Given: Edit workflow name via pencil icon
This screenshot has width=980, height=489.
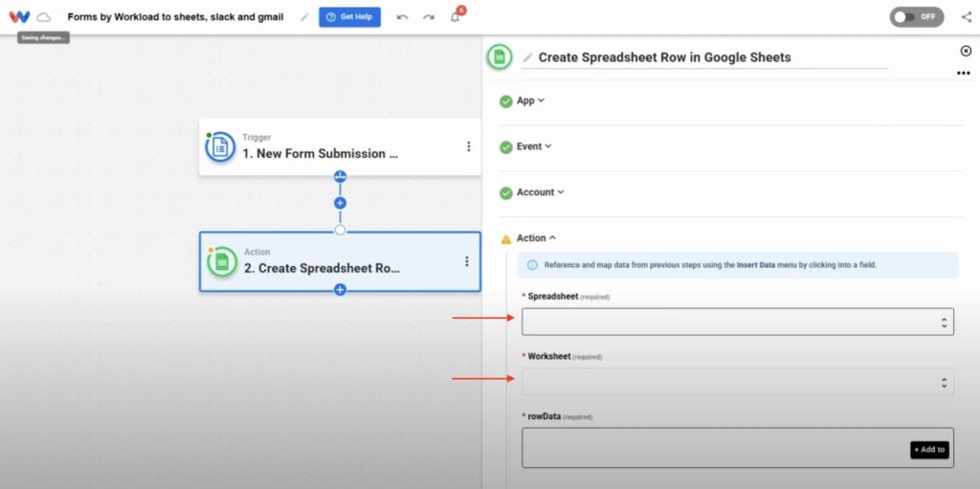Looking at the screenshot, I should coord(304,17).
